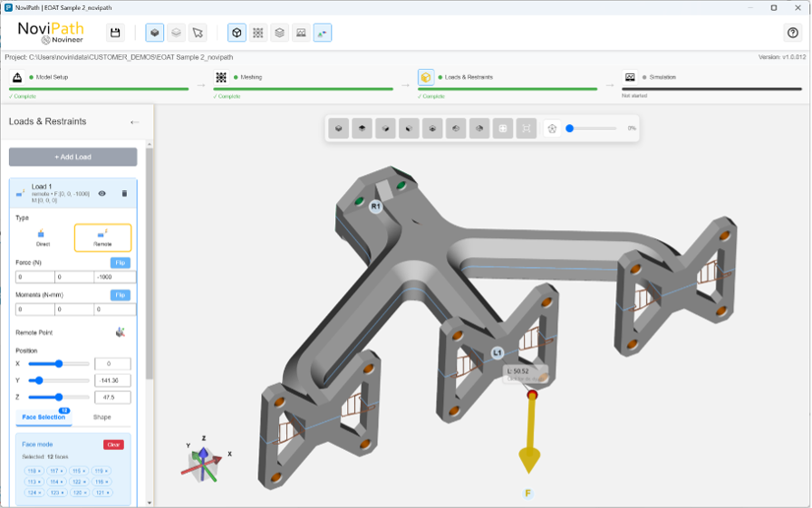
Task: Click the yellow force arrow in the viewport
Action: click(x=530, y=435)
